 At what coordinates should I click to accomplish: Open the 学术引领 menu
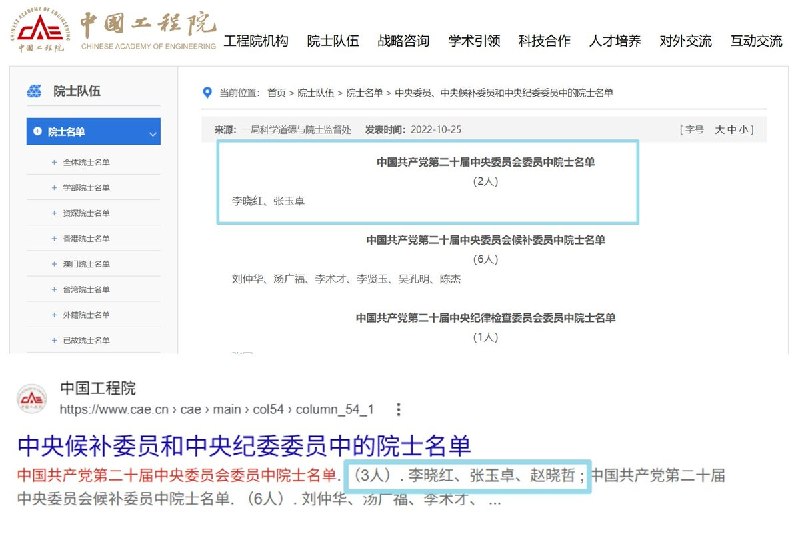[x=474, y=41]
